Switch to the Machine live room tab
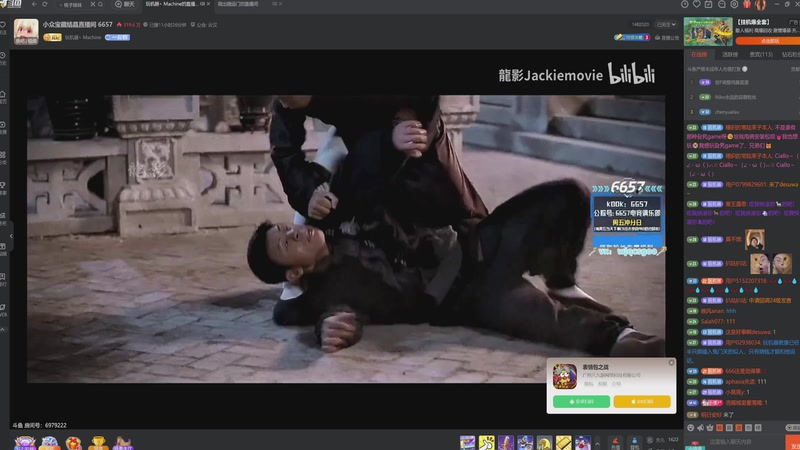 pyautogui.click(x=173, y=4)
